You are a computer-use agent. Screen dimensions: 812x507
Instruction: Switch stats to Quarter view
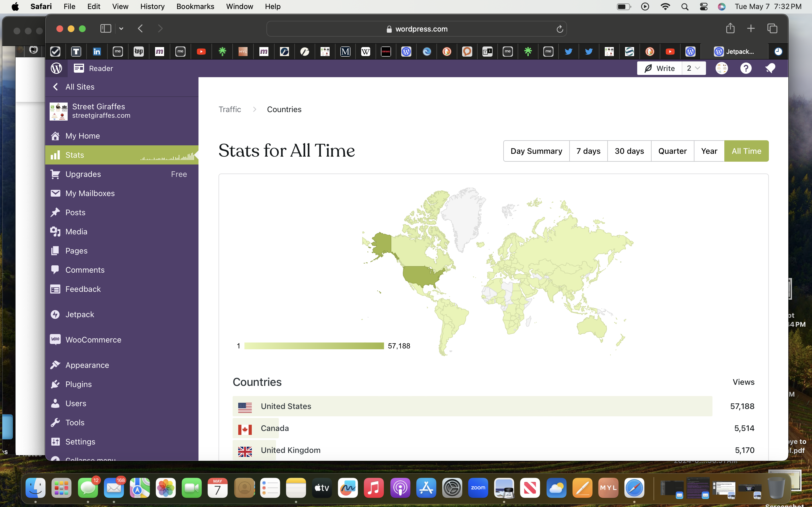(672, 151)
